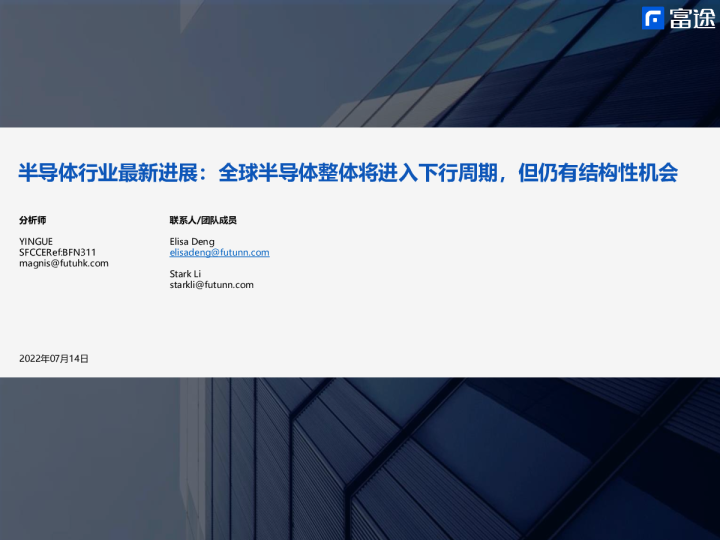Click the bottom building banner image

point(360,460)
